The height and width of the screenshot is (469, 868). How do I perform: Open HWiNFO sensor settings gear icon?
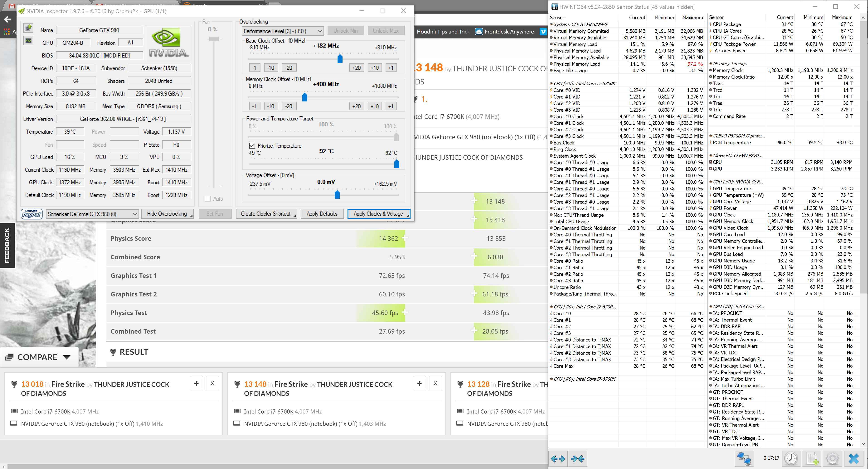pos(833,459)
